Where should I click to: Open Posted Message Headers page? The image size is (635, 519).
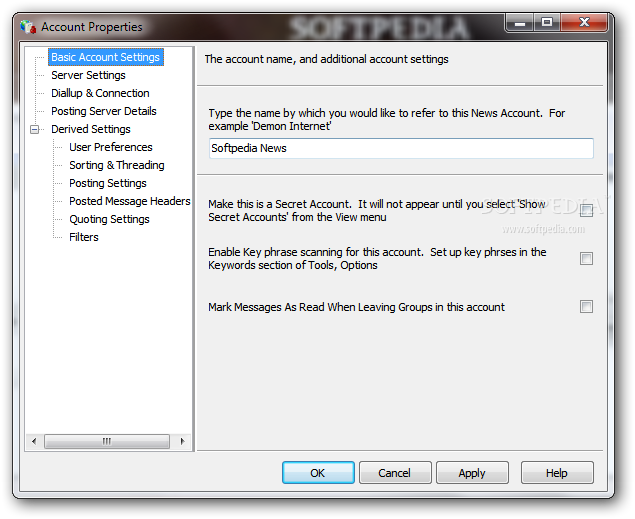[130, 201]
